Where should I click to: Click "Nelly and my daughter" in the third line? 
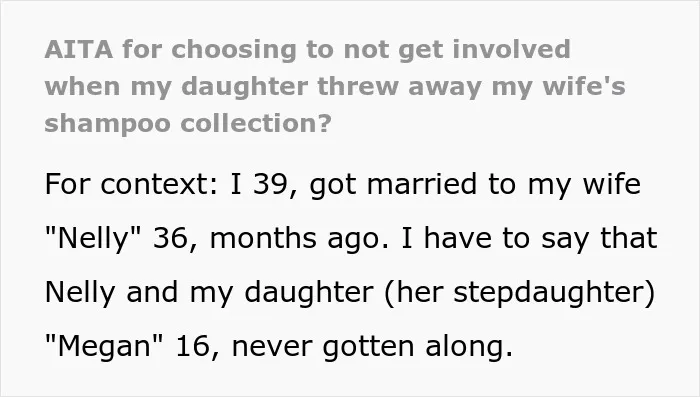[x=209, y=292]
